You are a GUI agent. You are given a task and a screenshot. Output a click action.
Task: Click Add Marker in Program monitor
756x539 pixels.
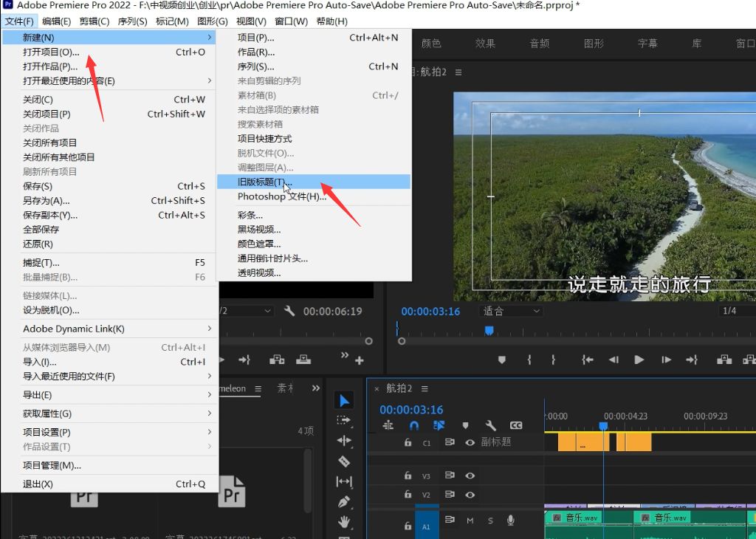(502, 360)
